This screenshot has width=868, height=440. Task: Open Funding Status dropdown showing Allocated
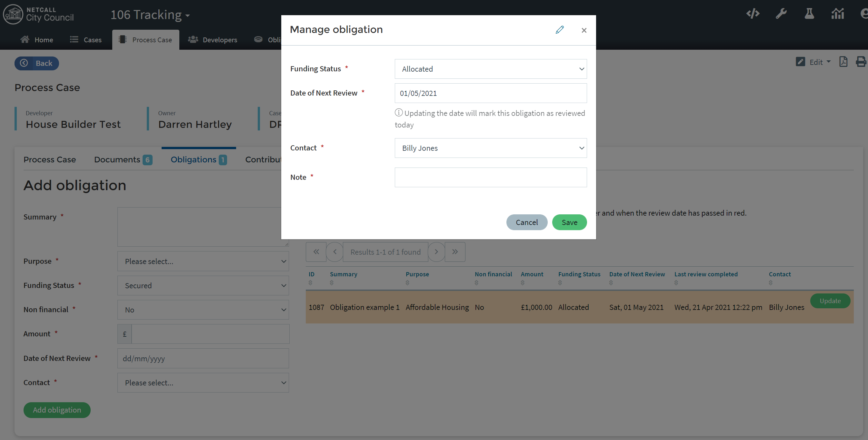tap(490, 69)
